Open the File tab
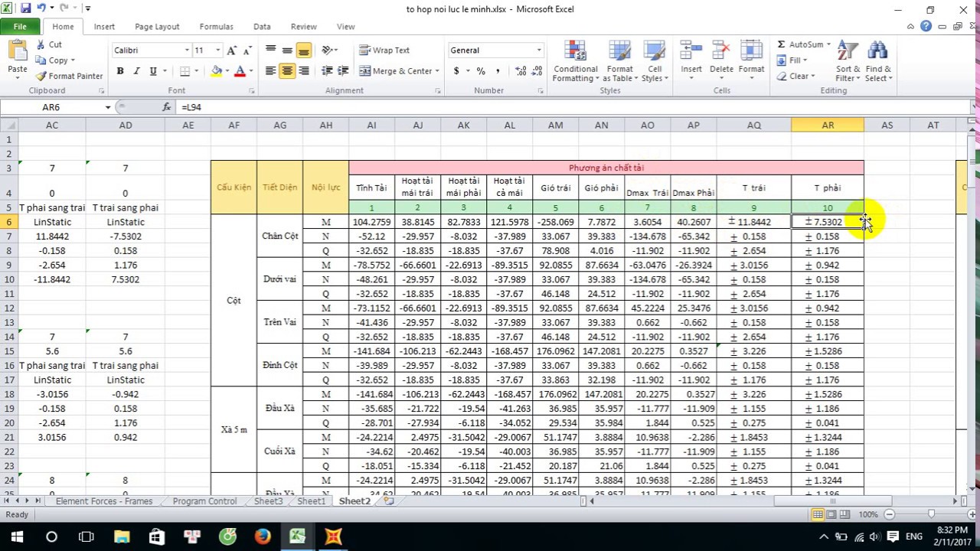The image size is (980, 551). (20, 27)
